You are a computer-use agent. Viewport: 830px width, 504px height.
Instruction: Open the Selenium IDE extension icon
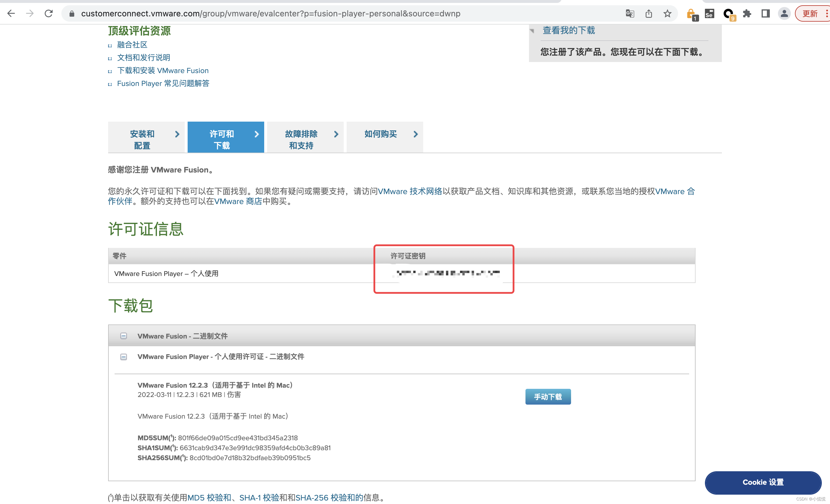709,13
